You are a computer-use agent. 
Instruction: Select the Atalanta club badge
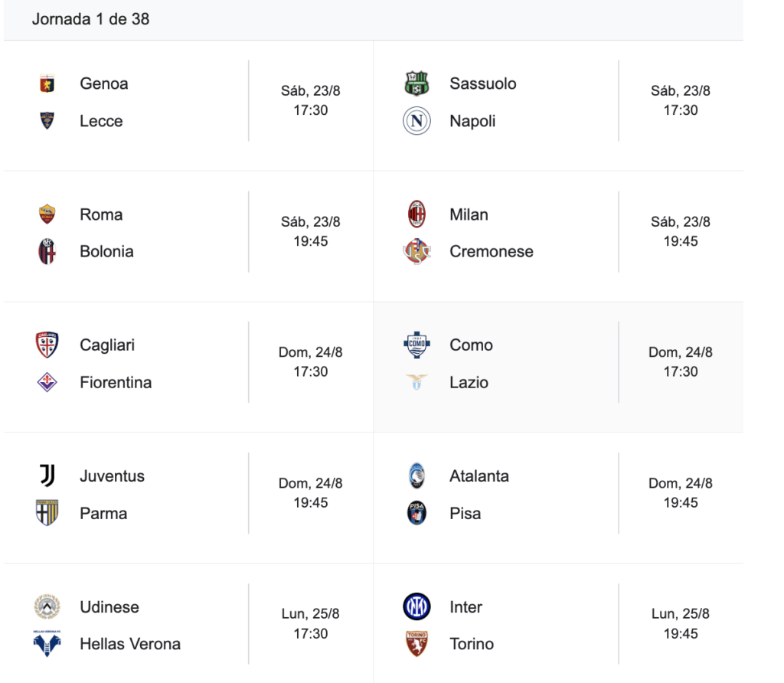coord(416,476)
